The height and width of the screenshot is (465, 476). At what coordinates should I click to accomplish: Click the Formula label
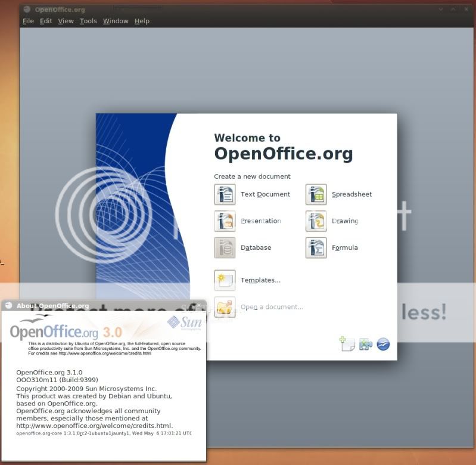coord(345,247)
